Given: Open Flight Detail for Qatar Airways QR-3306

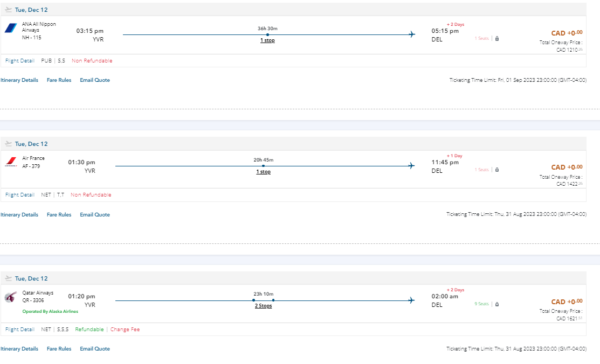Looking at the screenshot, I should (x=19, y=330).
